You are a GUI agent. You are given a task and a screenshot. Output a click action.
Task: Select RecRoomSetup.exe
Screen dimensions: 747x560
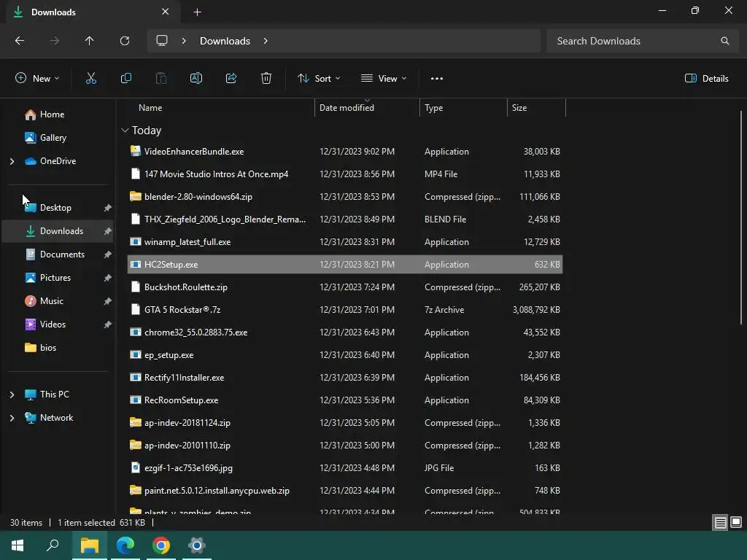(345, 400)
